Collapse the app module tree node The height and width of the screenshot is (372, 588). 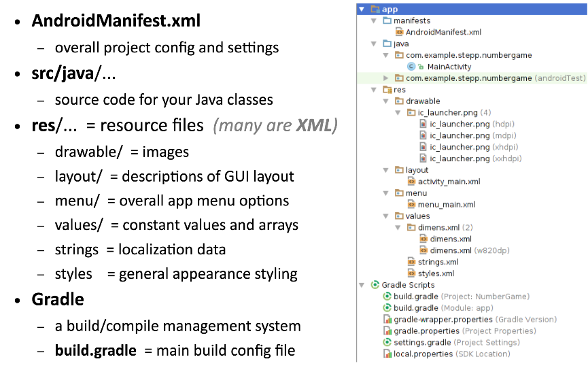coord(362,10)
